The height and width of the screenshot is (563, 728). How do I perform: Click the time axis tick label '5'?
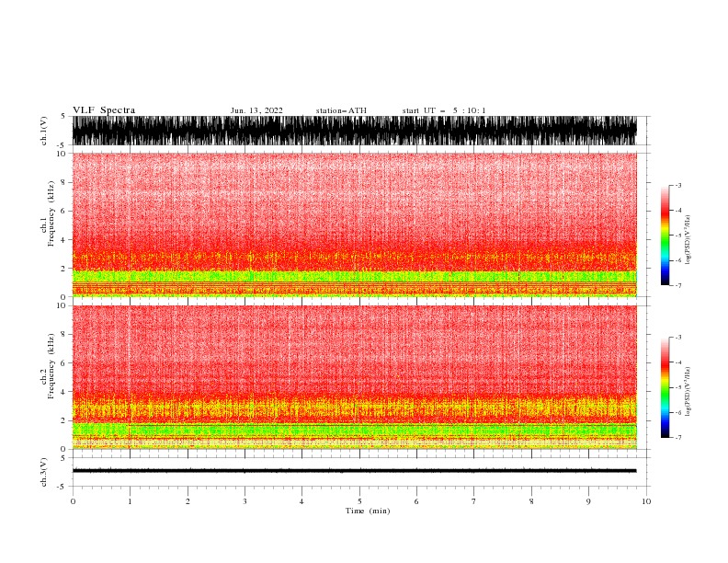point(359,501)
